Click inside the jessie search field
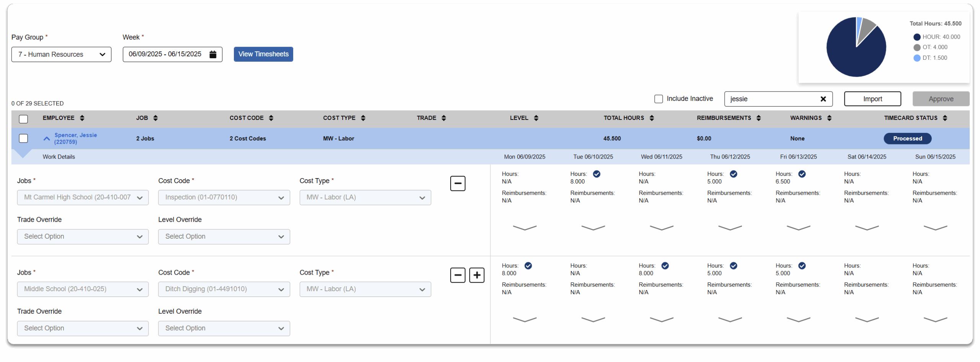Screen dimensions: 980x362 pyautogui.click(x=769, y=99)
